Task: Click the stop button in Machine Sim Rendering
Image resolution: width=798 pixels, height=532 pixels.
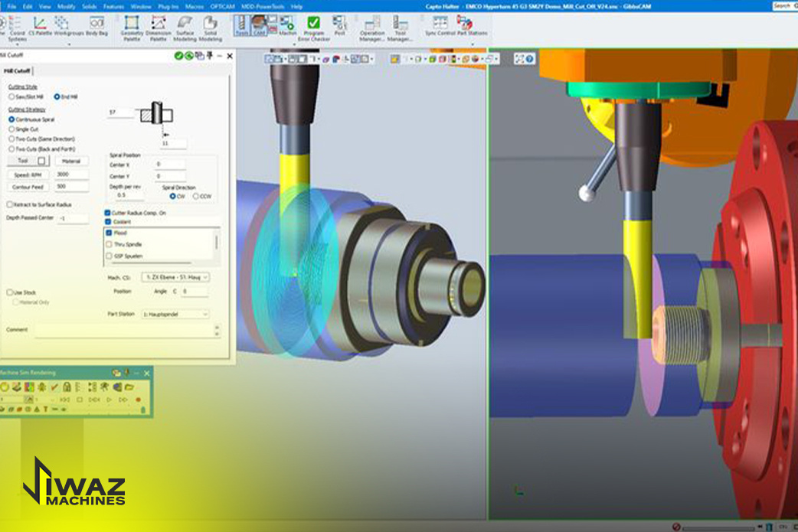Action: [80, 400]
